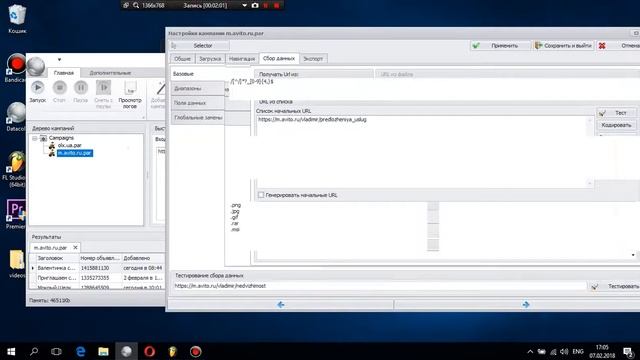Close the m.avito.ru.par results tab

pyautogui.click(x=75, y=247)
